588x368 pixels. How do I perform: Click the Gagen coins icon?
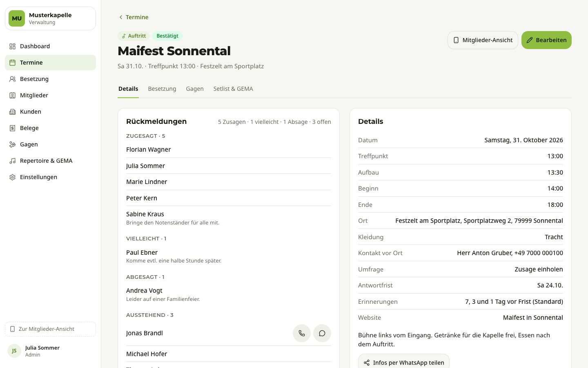click(13, 144)
